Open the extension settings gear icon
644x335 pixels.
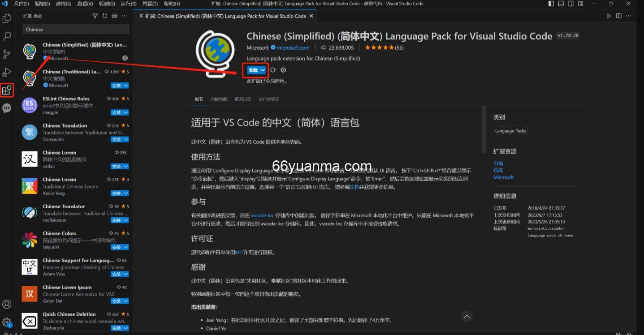coord(283,70)
